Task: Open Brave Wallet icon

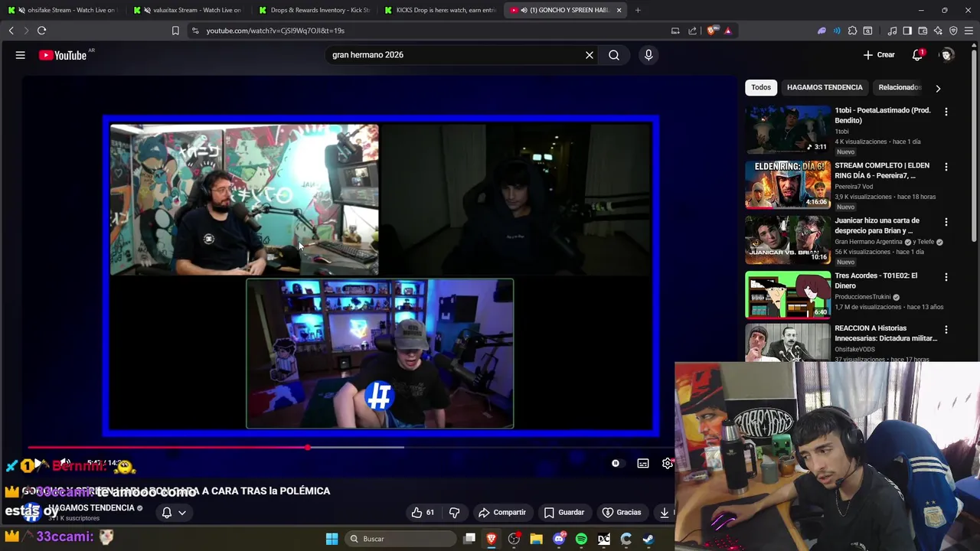Action: (923, 31)
